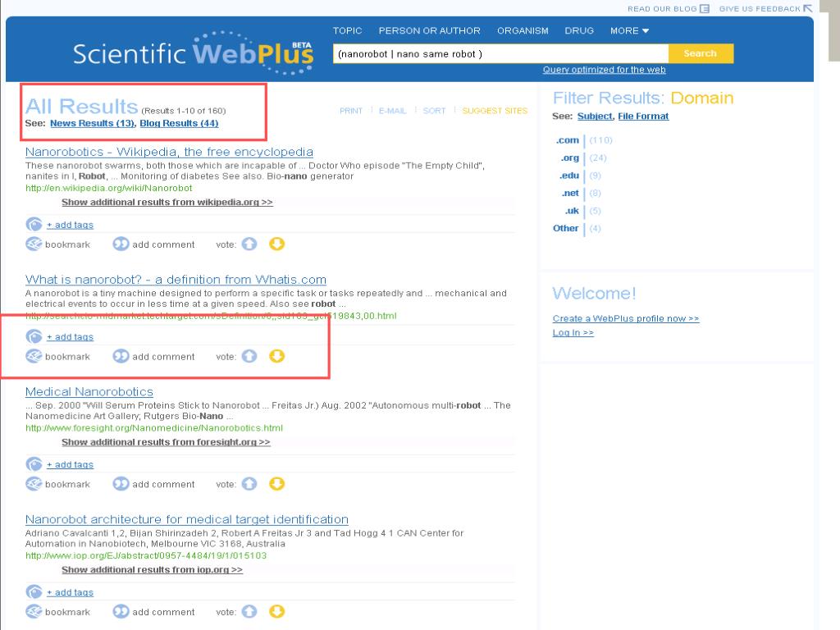The image size is (840, 630).
Task: Select the TOPIC search category
Action: [x=347, y=30]
